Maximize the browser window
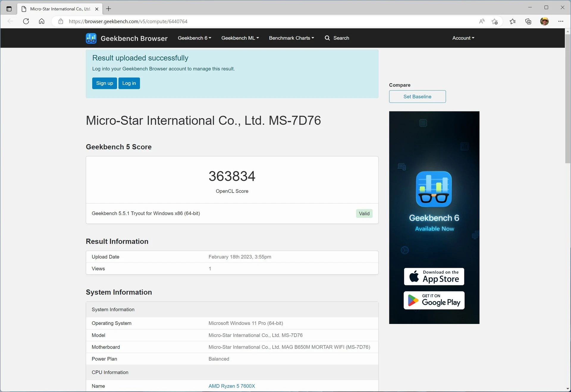Viewport: 571px width, 392px height. [x=546, y=7]
